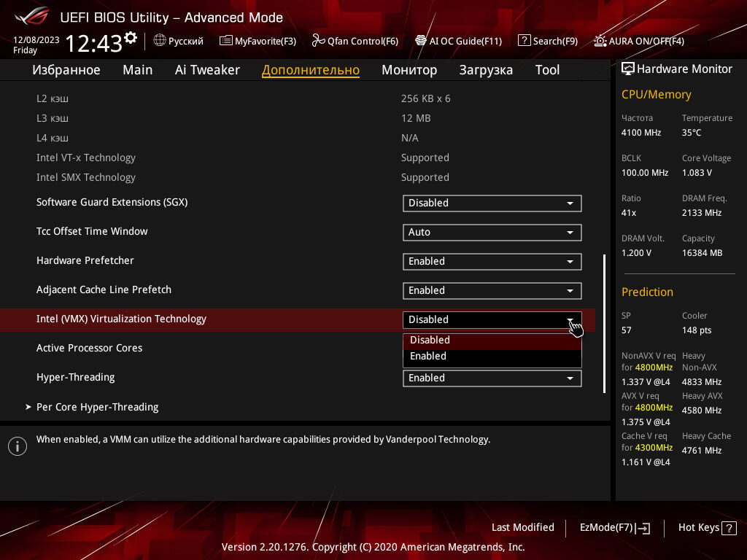Click the Hot Keys button
The width and height of the screenshot is (747, 560).
[x=707, y=528]
